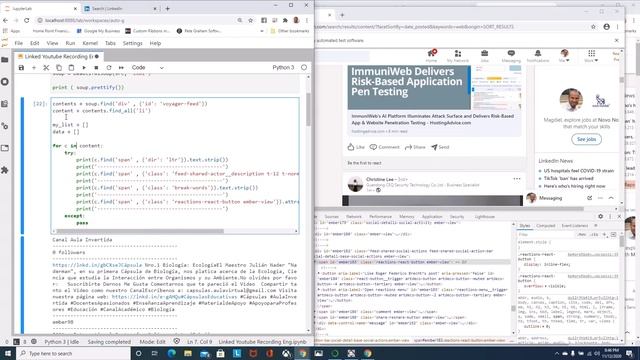Open File Explorer from the taskbar
The height and width of the screenshot is (360, 640).
click(x=188, y=353)
